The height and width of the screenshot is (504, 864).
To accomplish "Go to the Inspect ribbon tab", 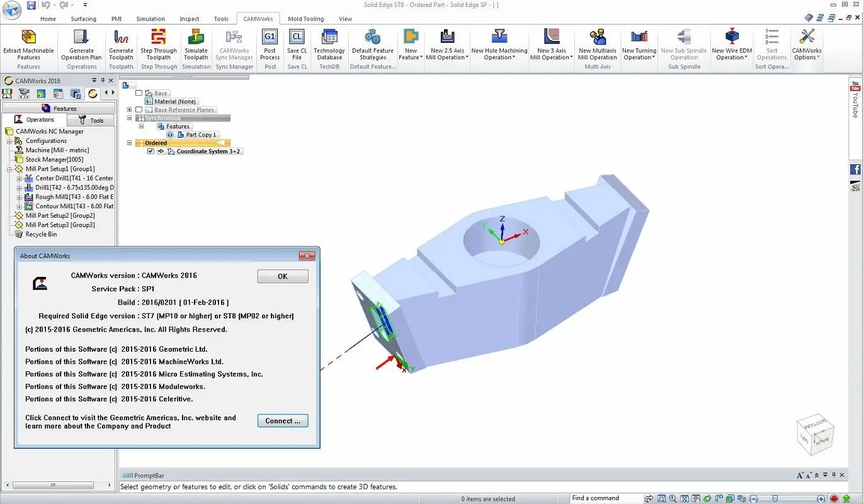I will (x=189, y=19).
